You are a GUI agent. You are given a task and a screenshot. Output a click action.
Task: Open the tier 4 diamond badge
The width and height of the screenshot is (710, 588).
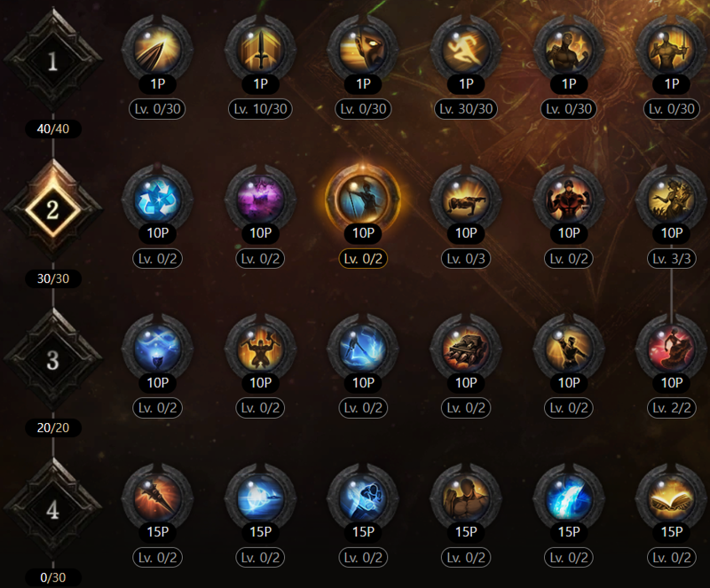(53, 510)
